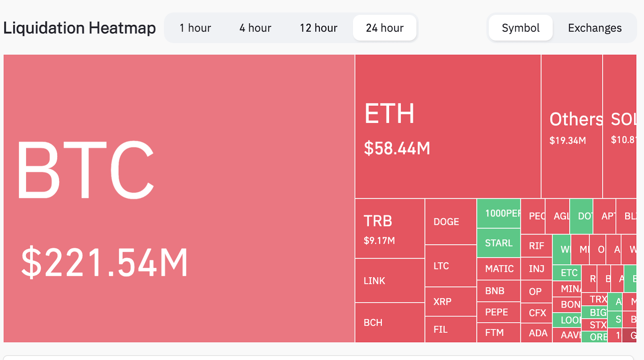This screenshot has width=644, height=360.
Task: Switch to the 1 hour view
Action: click(x=195, y=27)
